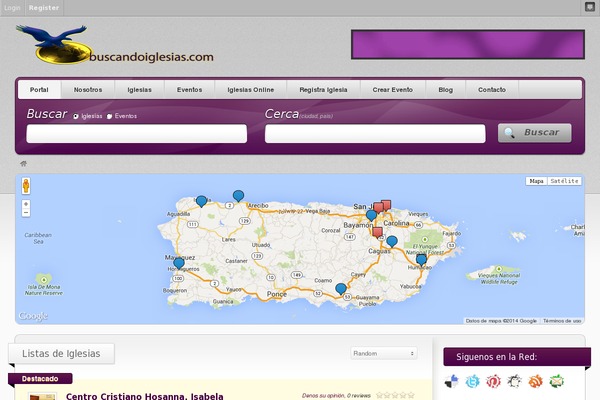Switch map to Satélite view
The image size is (600, 400).
coord(565,181)
